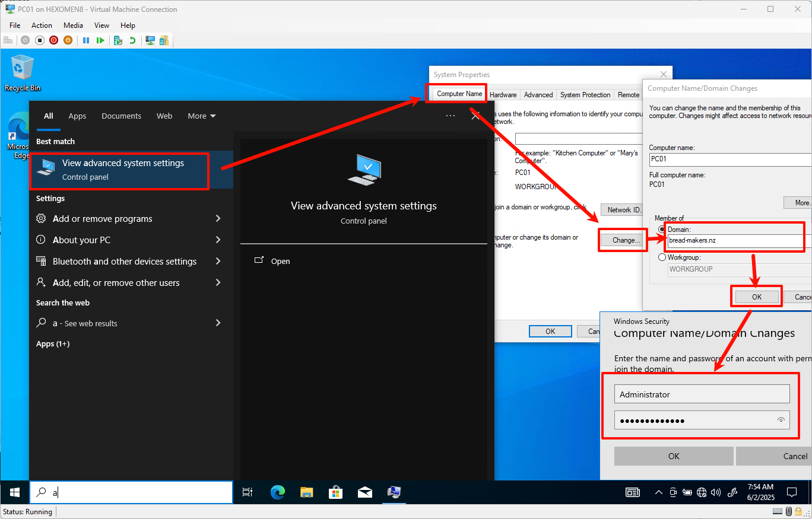Click OK in Windows Security dialog
The width and height of the screenshot is (812, 519).
point(674,456)
